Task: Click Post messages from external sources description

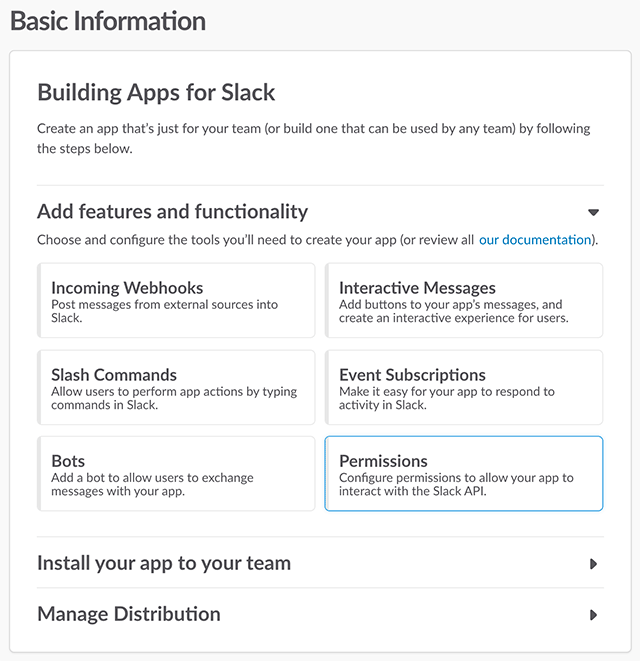Action: (164, 311)
